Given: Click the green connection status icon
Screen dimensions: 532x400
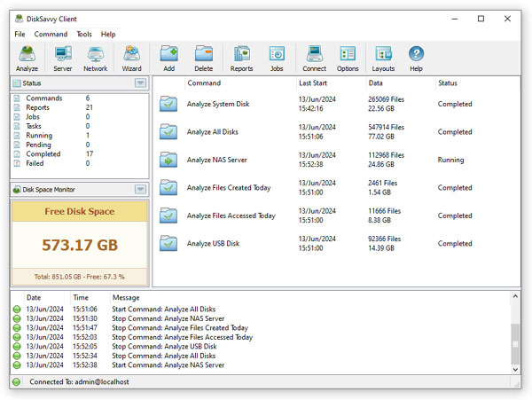Looking at the screenshot, I should tap(16, 381).
